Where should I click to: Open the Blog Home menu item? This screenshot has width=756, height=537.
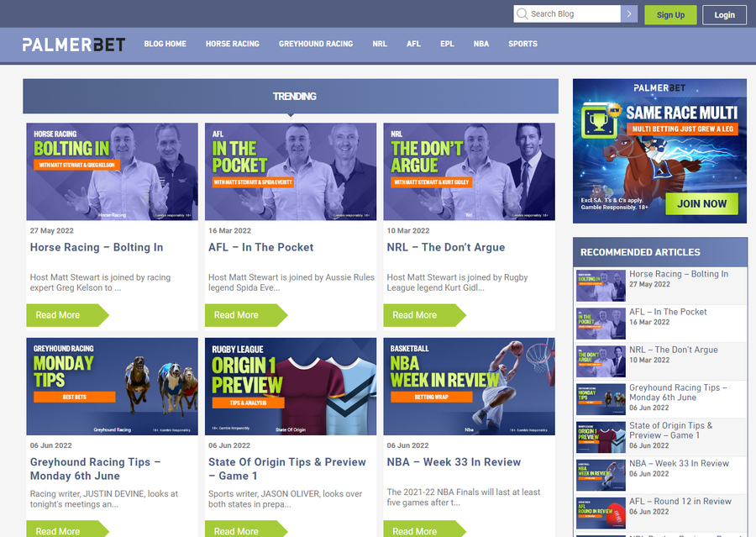pos(165,44)
